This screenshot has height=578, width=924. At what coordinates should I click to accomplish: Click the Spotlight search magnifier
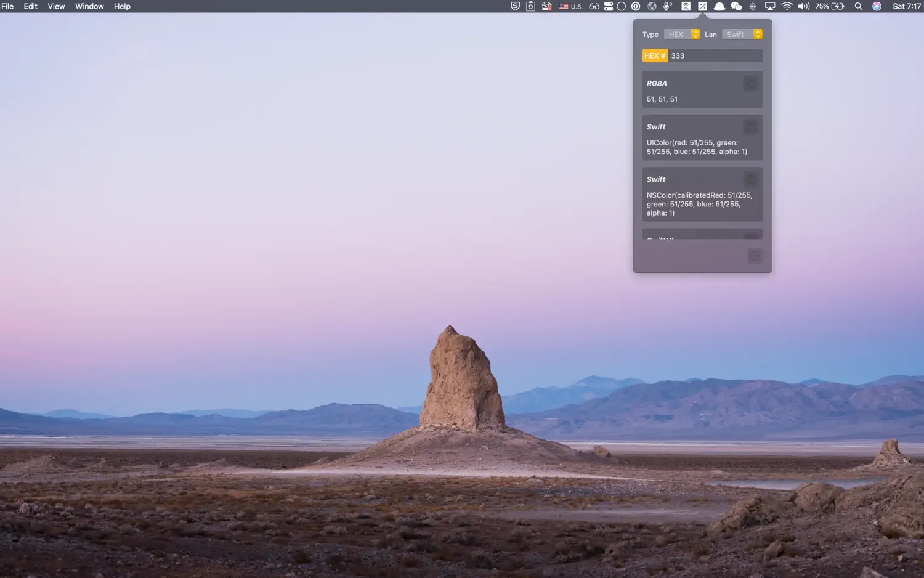[x=858, y=6]
